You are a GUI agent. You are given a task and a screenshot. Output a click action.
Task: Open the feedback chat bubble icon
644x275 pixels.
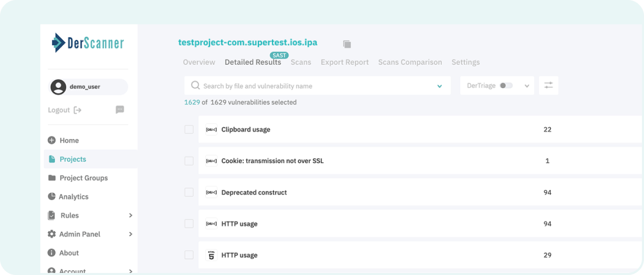pos(120,109)
